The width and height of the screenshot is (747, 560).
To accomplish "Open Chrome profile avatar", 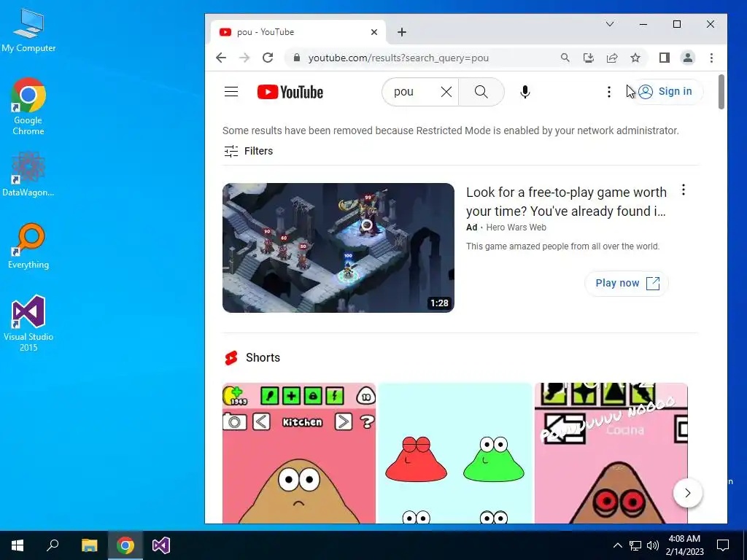I will [x=687, y=58].
